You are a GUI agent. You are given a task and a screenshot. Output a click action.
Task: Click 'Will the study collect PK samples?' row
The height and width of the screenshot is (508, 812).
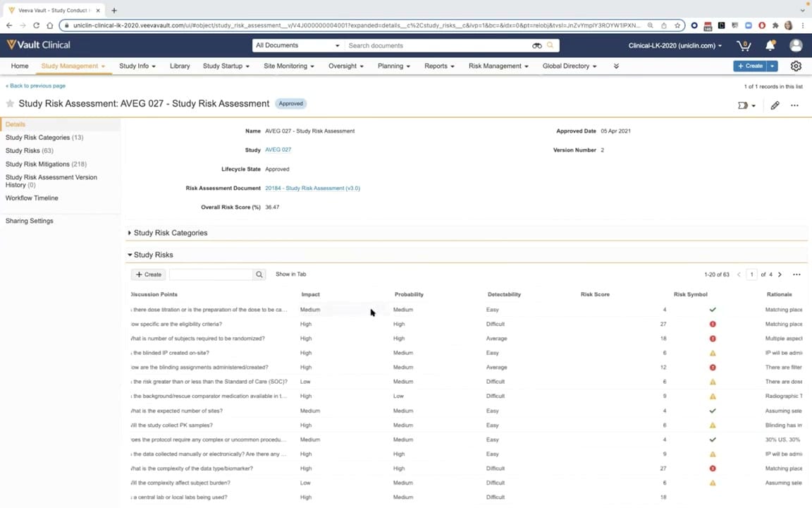[x=466, y=425]
